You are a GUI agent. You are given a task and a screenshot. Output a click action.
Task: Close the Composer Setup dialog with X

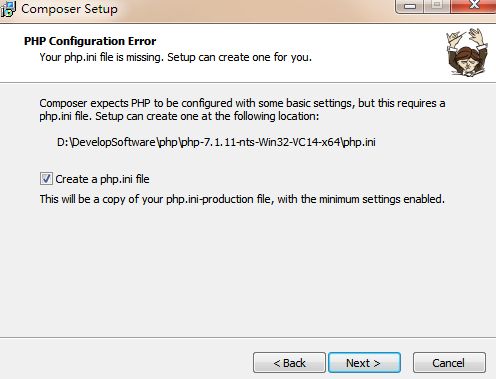[473, 5]
